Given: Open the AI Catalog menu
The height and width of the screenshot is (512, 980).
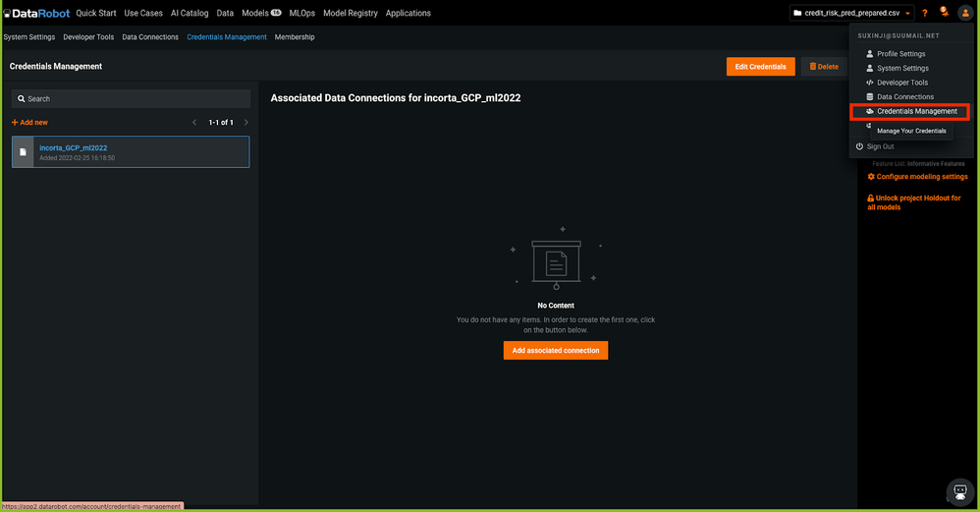Looking at the screenshot, I should [x=190, y=13].
